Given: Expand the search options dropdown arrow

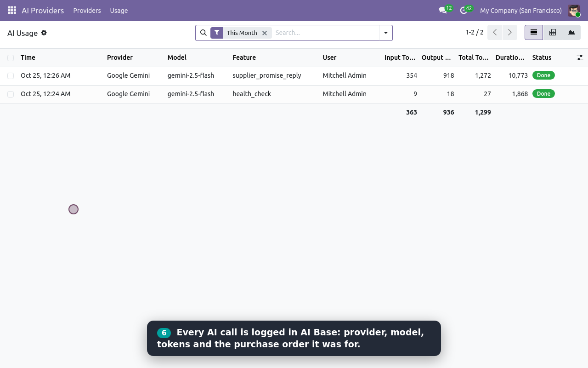Looking at the screenshot, I should (386, 33).
